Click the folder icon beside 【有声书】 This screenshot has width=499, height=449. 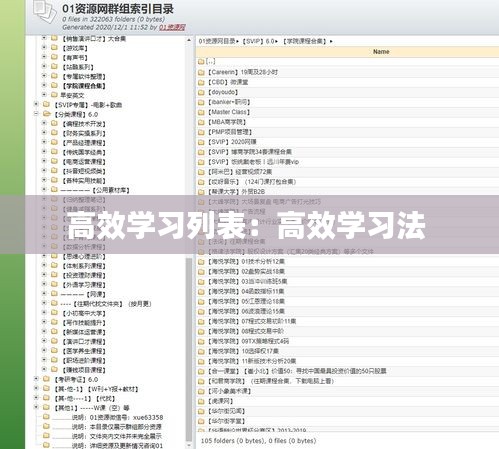[54, 57]
